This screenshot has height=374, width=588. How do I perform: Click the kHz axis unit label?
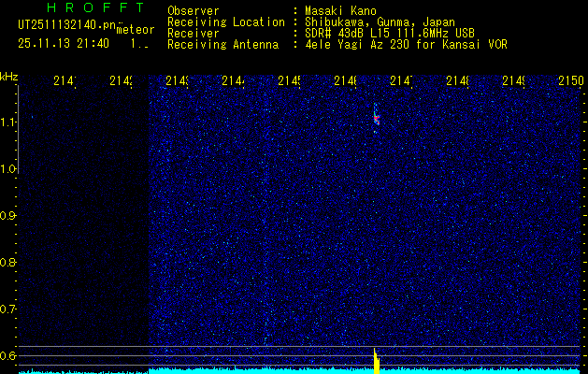click(x=8, y=77)
